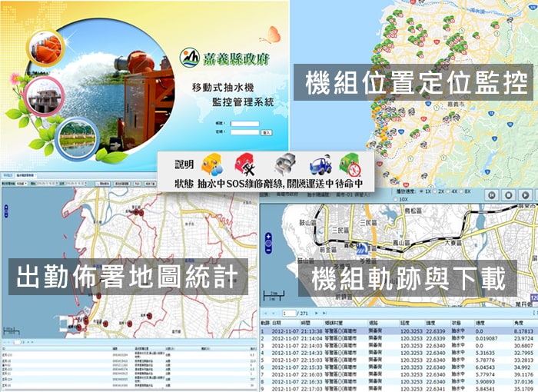Image resolution: width=538 pixels, height=392 pixels.
Task: Click the red SOS repair machine icon
Action: (x=245, y=164)
